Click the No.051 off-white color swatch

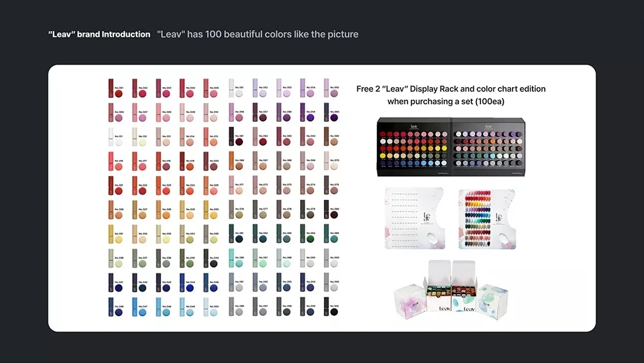(x=239, y=93)
